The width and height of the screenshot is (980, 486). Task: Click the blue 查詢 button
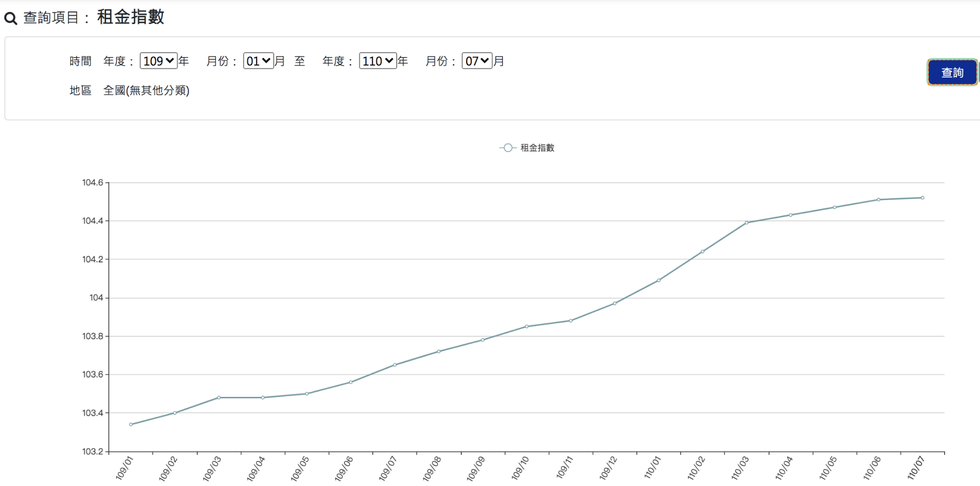pos(952,72)
